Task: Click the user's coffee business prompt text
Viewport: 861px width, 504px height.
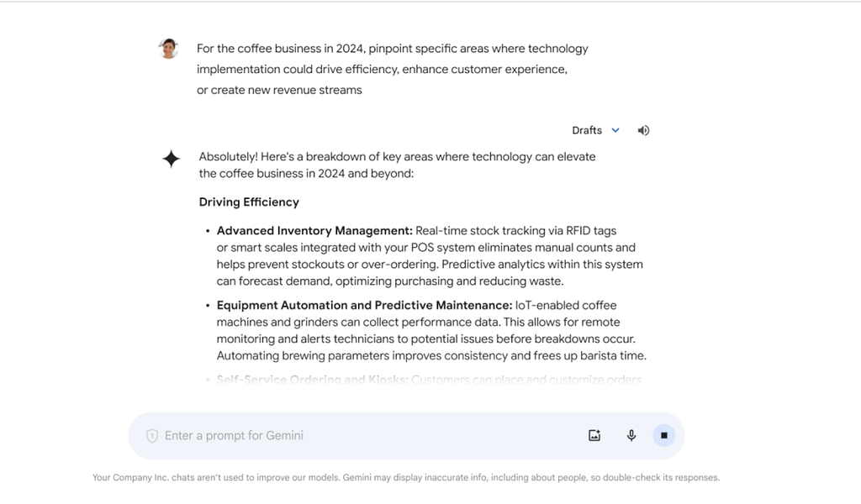Action: [392, 69]
